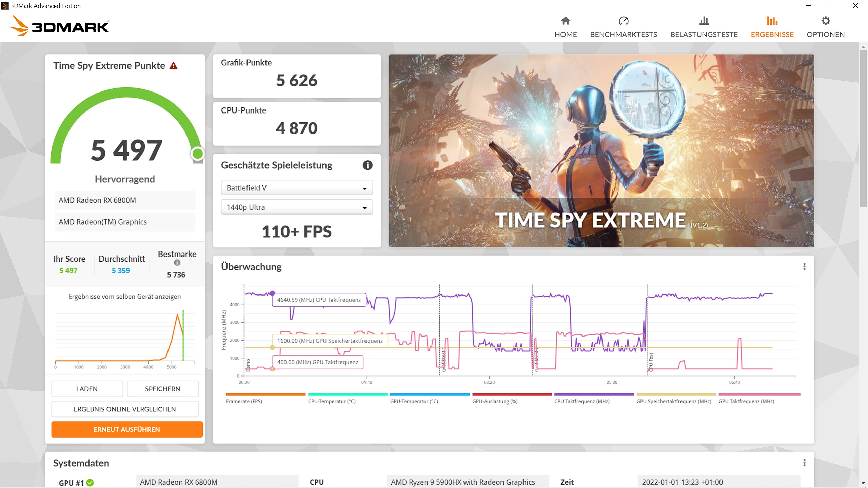The image size is (868, 488).
Task: Toggle the GPU-Auslastung (%) legend series
Action: coord(495,401)
